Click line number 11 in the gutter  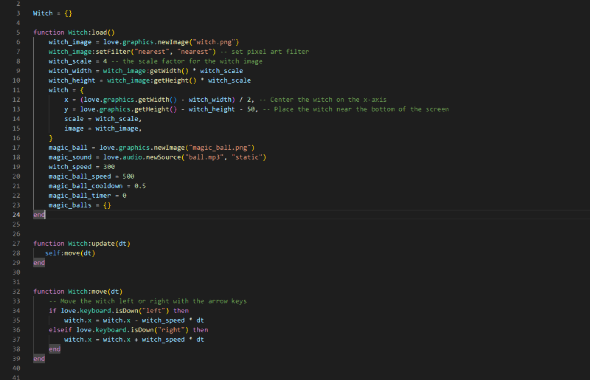click(16, 90)
